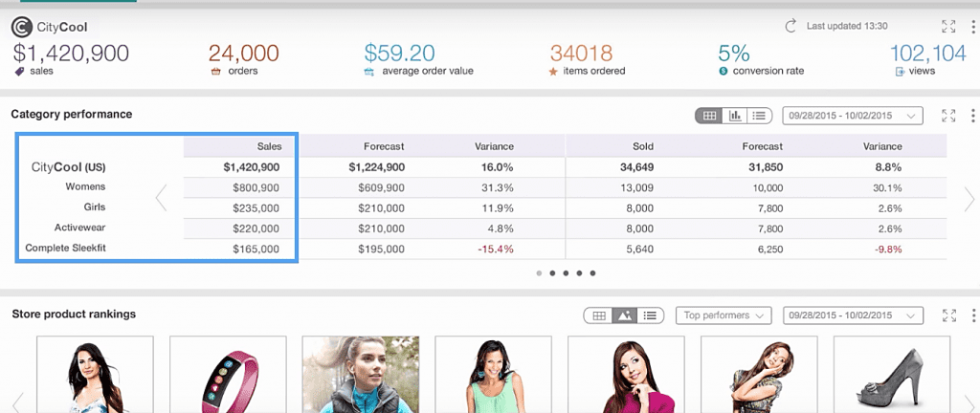Select the Girls category row label
980x413 pixels.
coord(95,206)
